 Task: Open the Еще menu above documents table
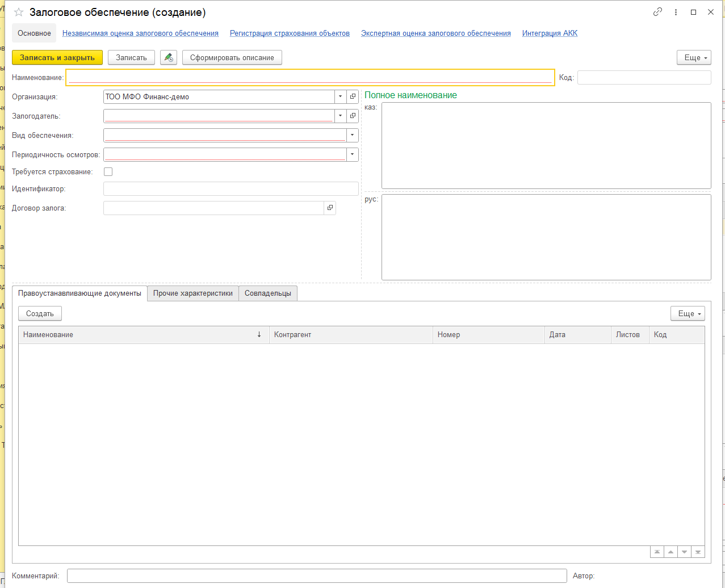click(x=688, y=313)
